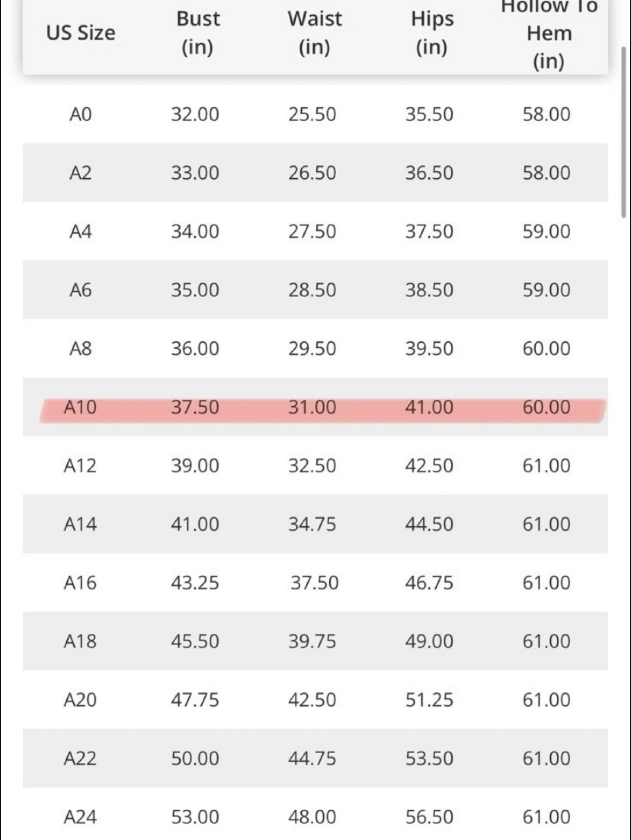Click the 49.00 hips value for A18

tap(429, 641)
